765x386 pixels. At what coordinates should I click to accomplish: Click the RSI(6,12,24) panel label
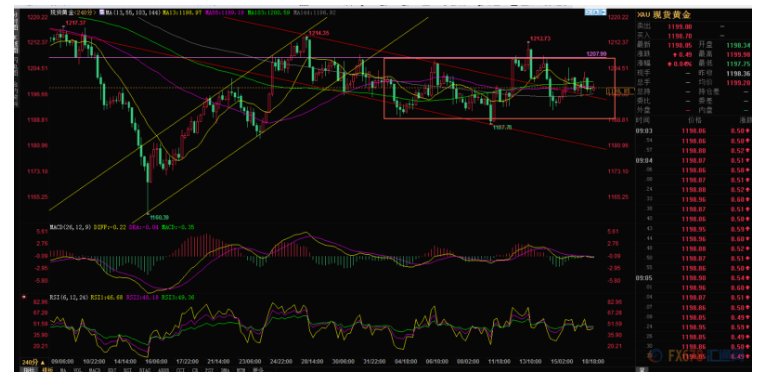coord(69,297)
